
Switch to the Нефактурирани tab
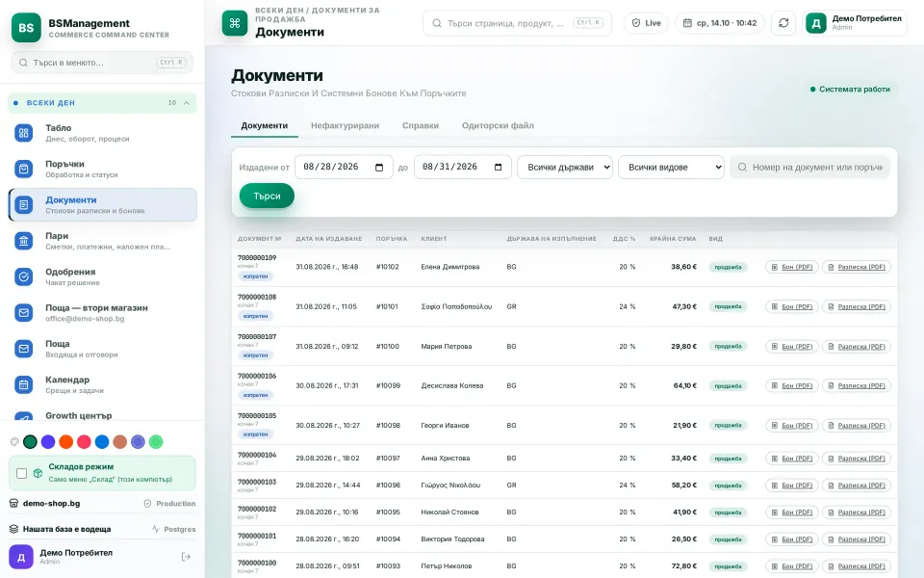[x=345, y=125]
